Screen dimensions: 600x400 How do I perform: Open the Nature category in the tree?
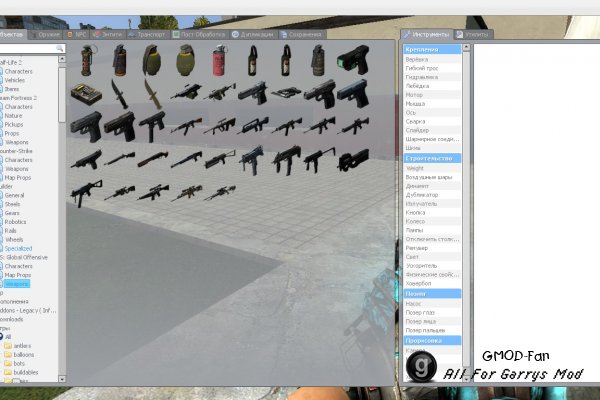(x=13, y=116)
